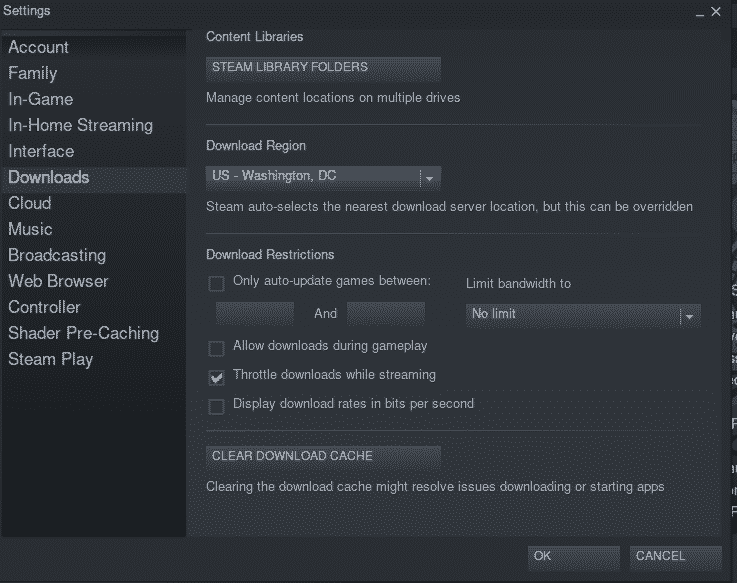Open the Controller settings page

[44, 307]
